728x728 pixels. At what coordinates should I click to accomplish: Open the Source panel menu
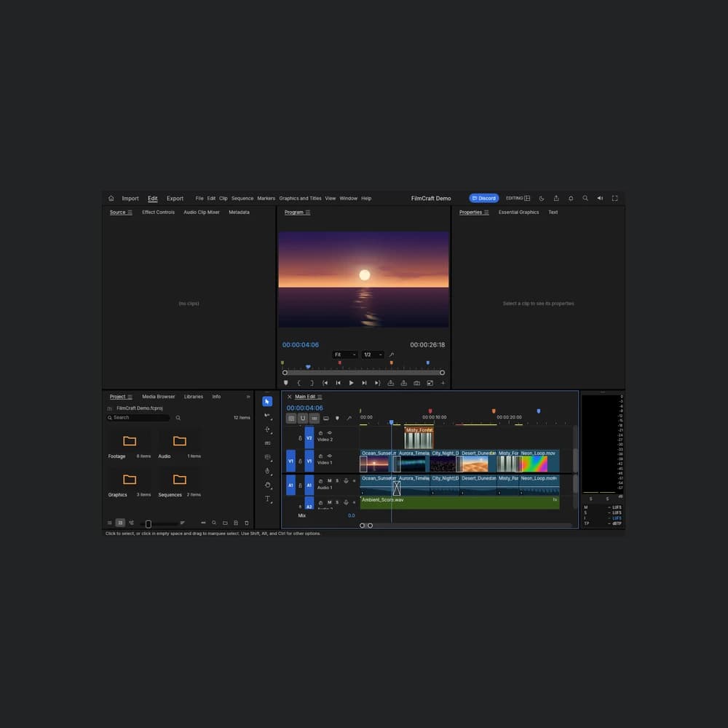[130, 212]
